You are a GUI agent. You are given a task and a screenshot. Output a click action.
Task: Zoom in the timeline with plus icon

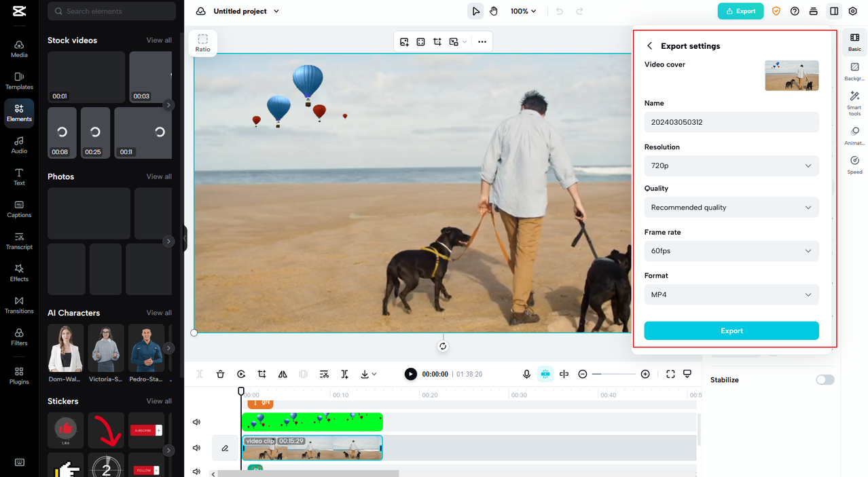click(645, 374)
